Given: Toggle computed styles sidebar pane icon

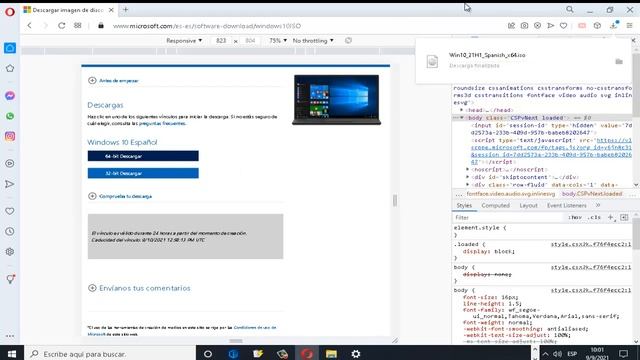Looking at the screenshot, I should 624,218.
